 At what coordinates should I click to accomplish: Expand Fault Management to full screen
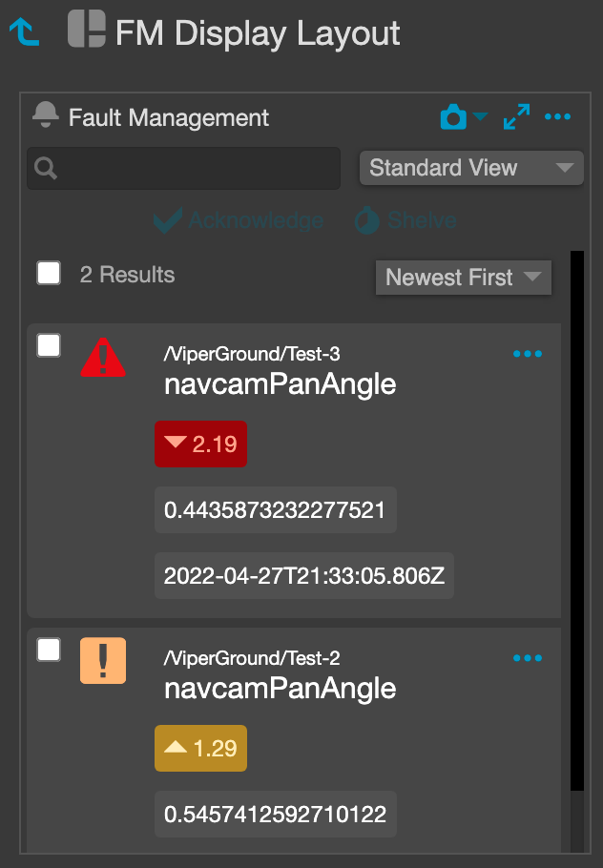516,116
